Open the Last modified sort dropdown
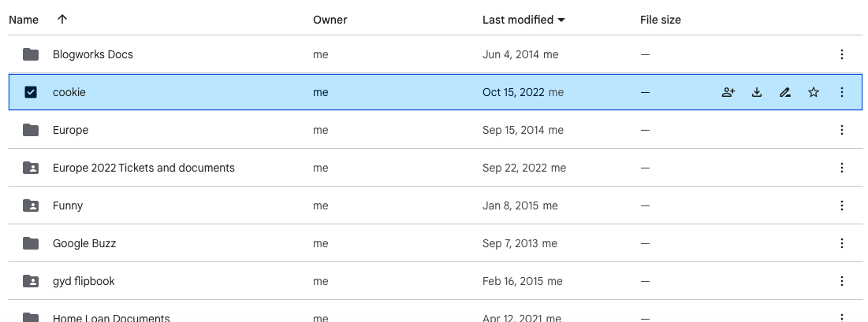Screen dimensions: 868x322 point(523,20)
